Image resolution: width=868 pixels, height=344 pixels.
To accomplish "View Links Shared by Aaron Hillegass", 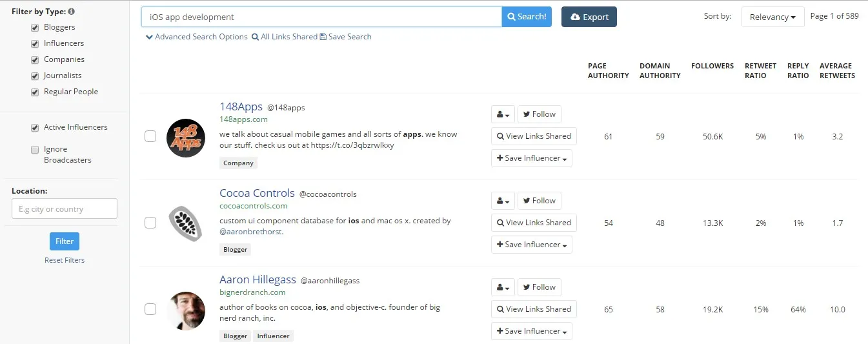I will (x=534, y=309).
